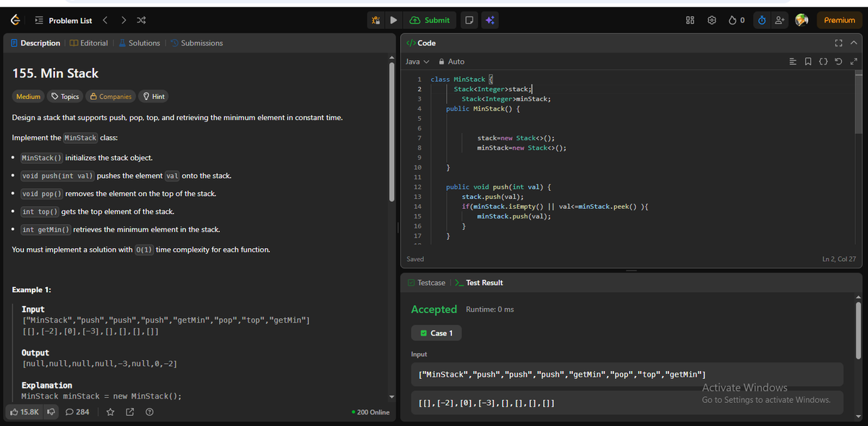Switch to the Solutions tab

139,43
